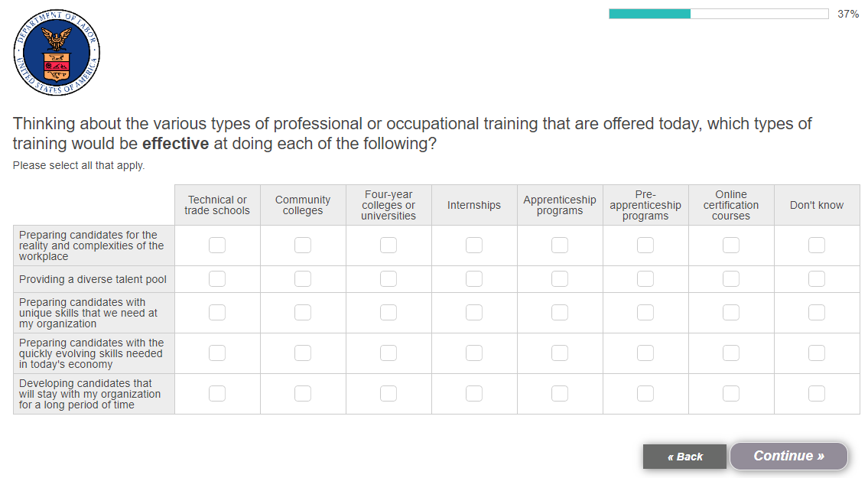Check Pre-apprenticeship programs for unique skills row
This screenshot has height=478, width=868.
(x=645, y=313)
